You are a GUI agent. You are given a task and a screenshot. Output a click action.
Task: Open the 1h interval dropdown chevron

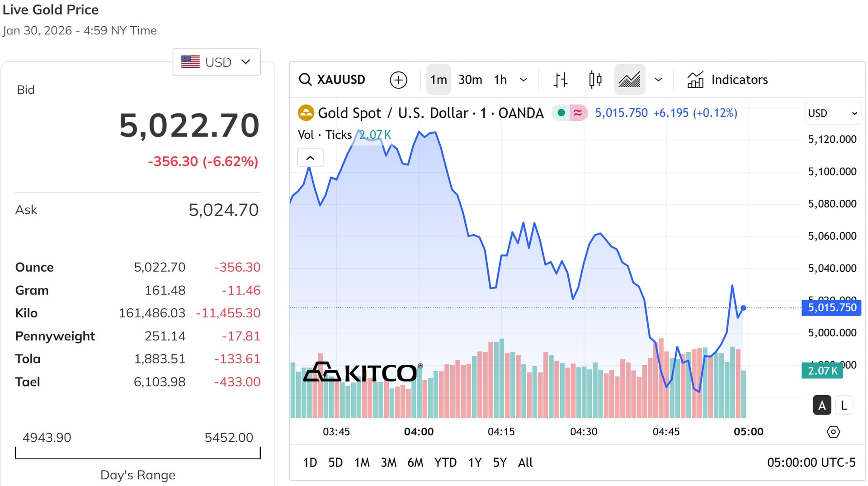[x=524, y=80]
